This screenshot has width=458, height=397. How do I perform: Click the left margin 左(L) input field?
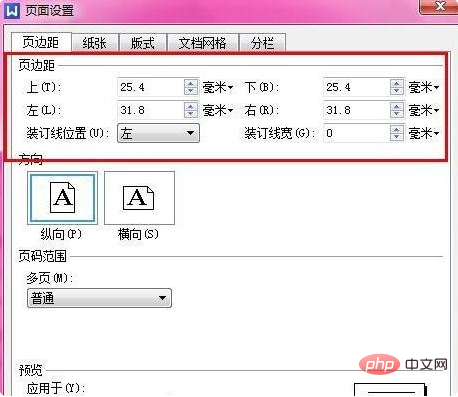coord(150,110)
